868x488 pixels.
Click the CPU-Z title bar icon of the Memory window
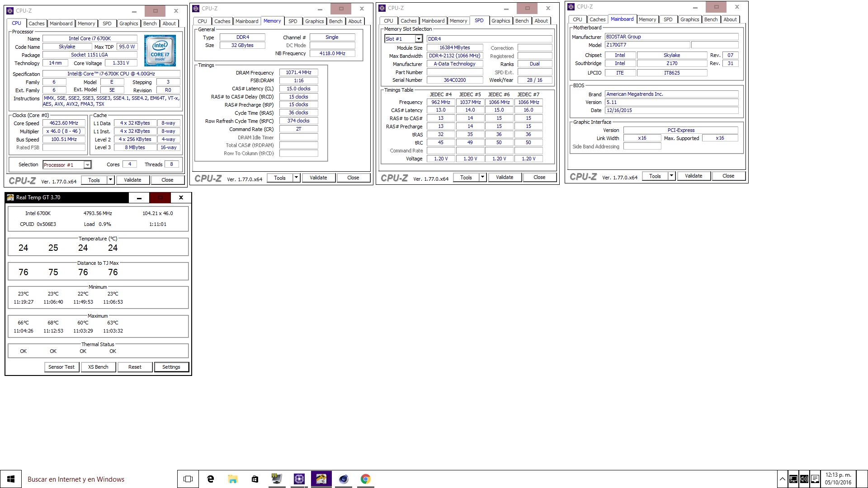(x=196, y=9)
